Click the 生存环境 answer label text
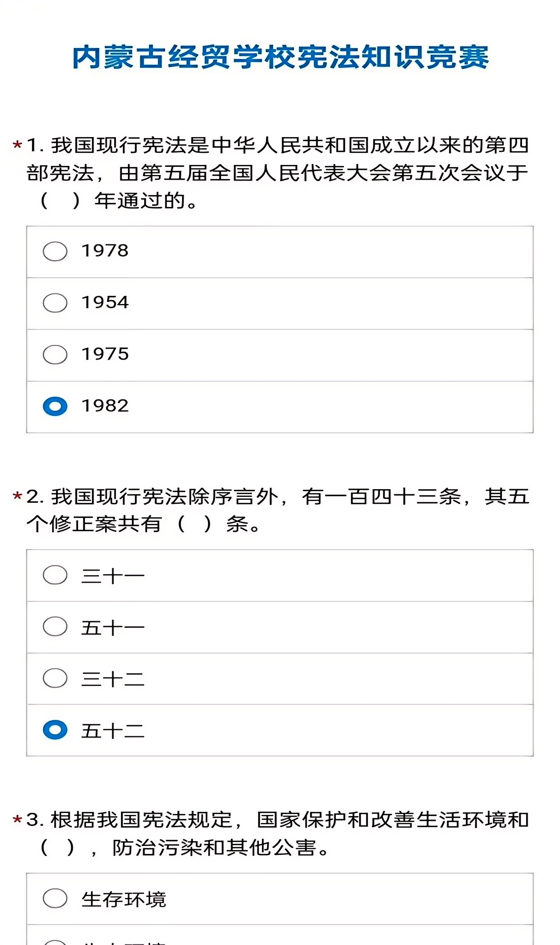This screenshot has width=560, height=945. 124,899
